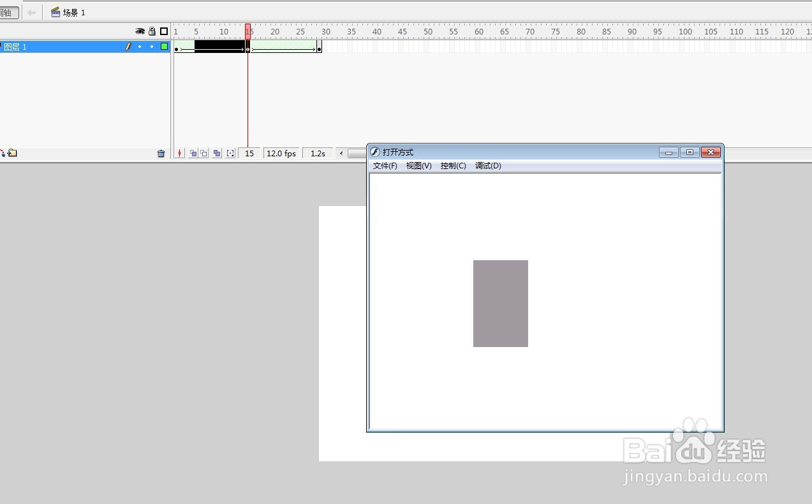Click the pencil icon on 图层 1

[128, 47]
